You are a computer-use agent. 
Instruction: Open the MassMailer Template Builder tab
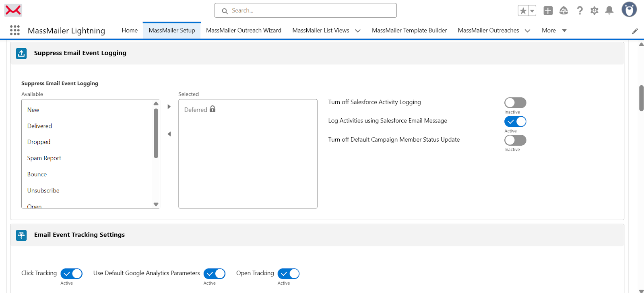[409, 31]
